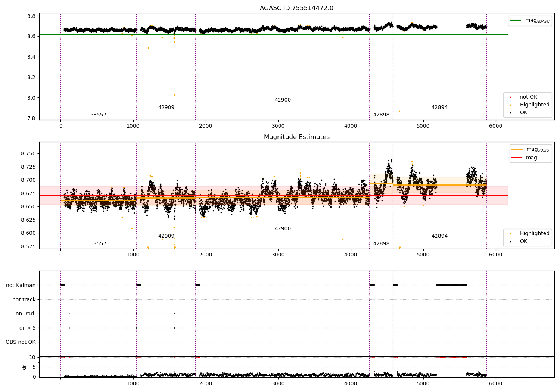560x392 pixels.
Task: Select the '8.575' y-axis tick label
Action: tap(28, 246)
